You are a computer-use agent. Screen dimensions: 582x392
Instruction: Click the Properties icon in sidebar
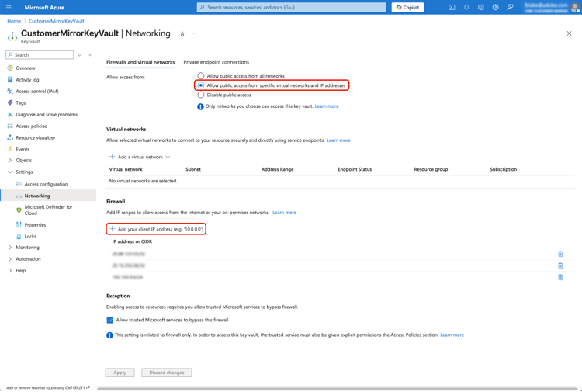coord(19,224)
